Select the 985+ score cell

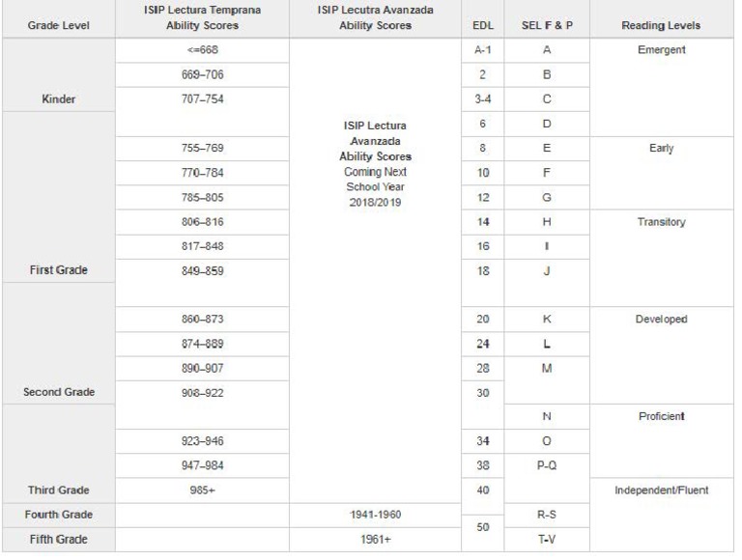click(x=202, y=490)
